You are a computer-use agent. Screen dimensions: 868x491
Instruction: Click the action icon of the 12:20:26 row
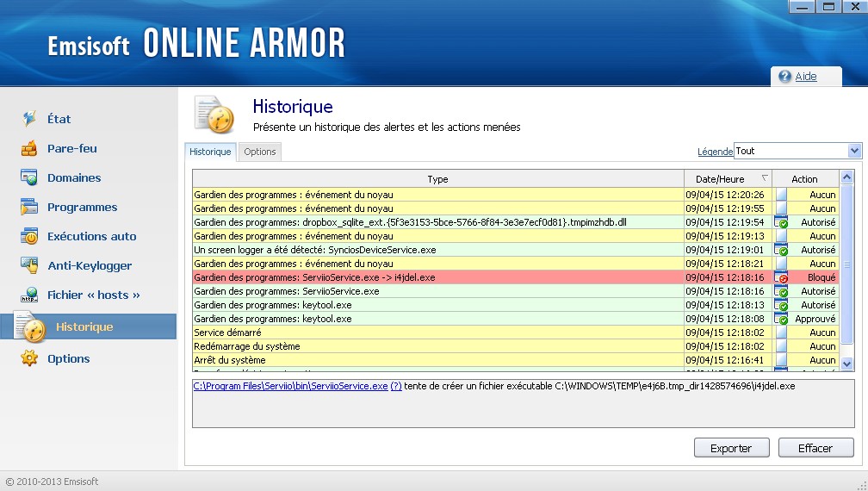pyautogui.click(x=781, y=195)
